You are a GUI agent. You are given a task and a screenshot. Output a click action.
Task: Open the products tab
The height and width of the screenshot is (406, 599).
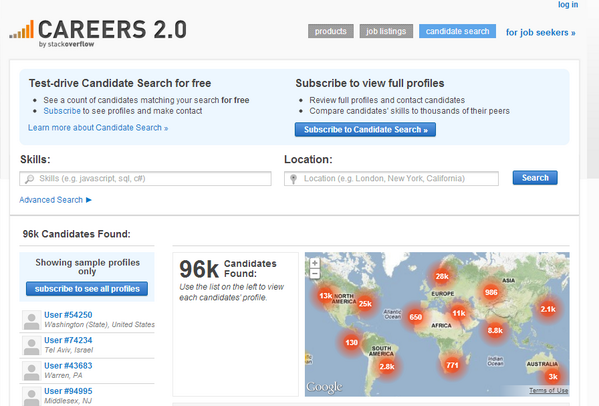331,31
